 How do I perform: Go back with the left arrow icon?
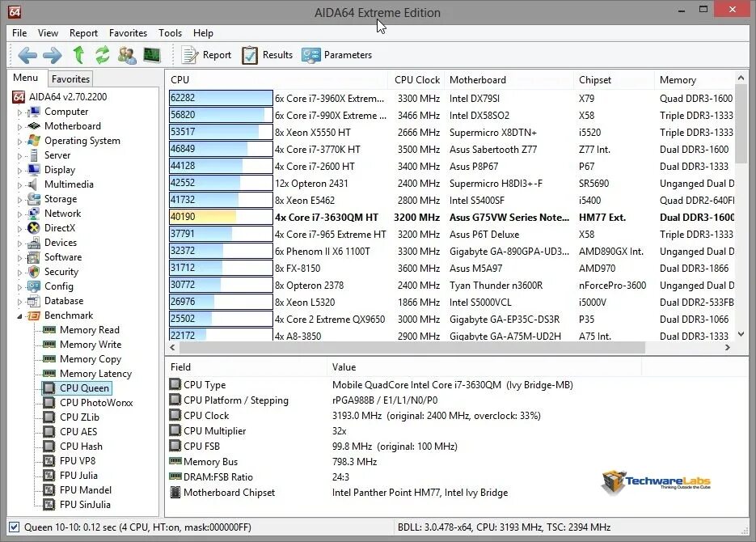(x=27, y=55)
